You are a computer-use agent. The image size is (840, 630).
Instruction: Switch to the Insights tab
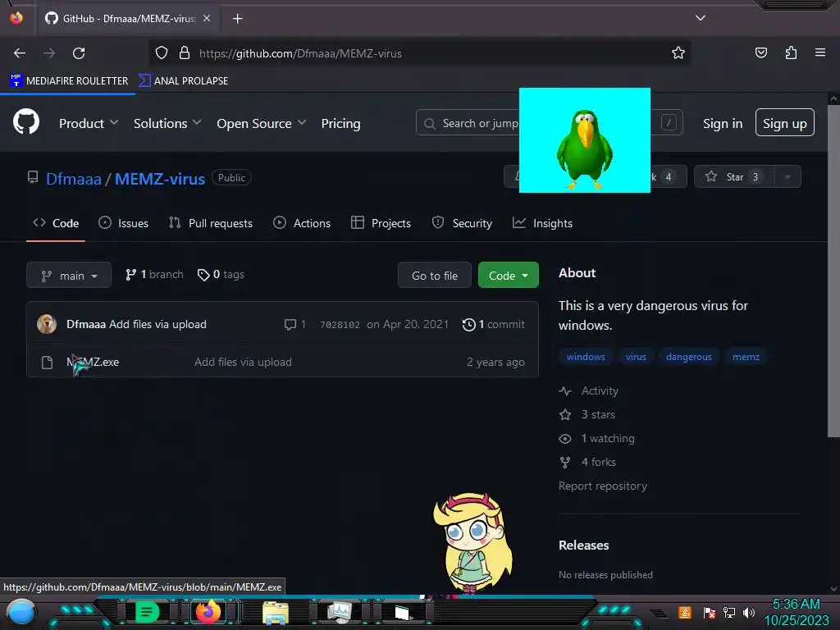[x=543, y=223]
